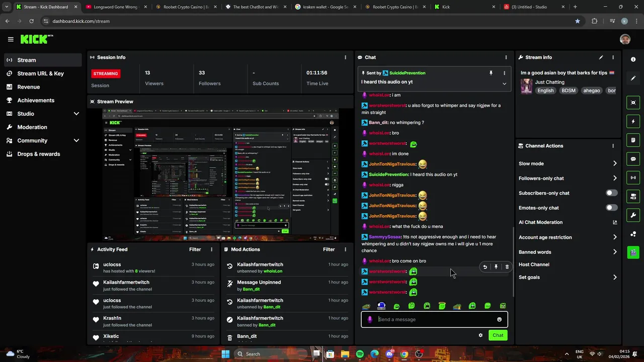Click the green clip icon in right rail
The image size is (644, 362).
[633, 252]
